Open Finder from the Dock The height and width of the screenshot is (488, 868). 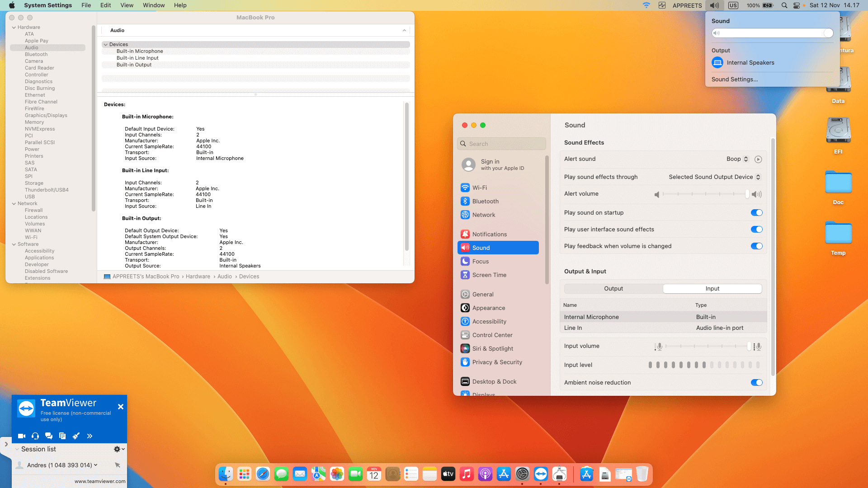(226, 474)
